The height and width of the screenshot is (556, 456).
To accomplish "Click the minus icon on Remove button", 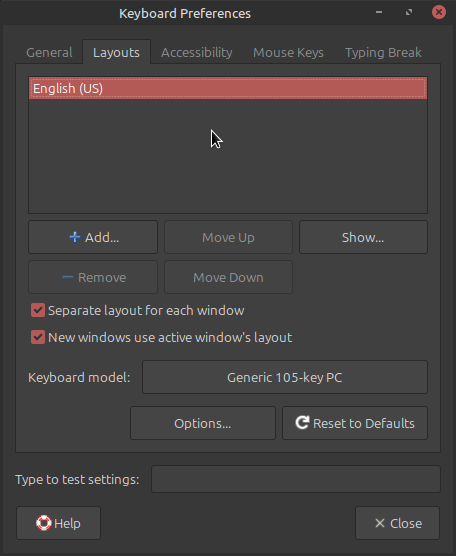I will (x=68, y=277).
